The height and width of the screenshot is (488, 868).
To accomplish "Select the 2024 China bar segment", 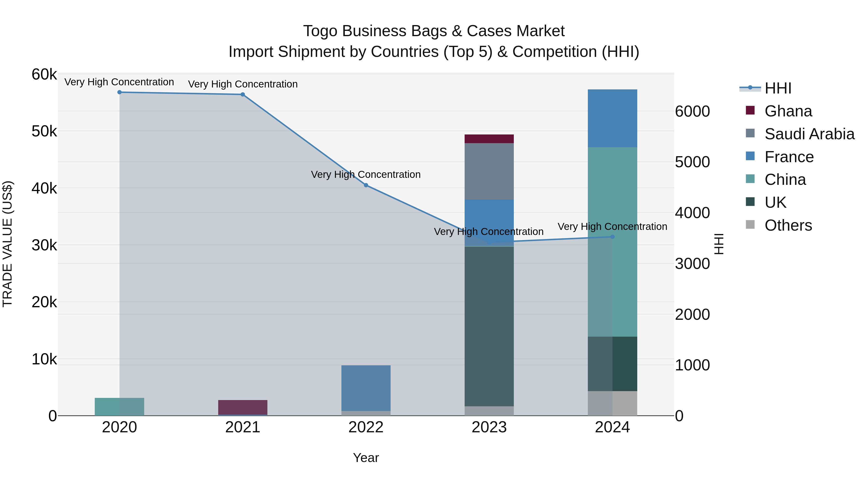I will pos(613,242).
